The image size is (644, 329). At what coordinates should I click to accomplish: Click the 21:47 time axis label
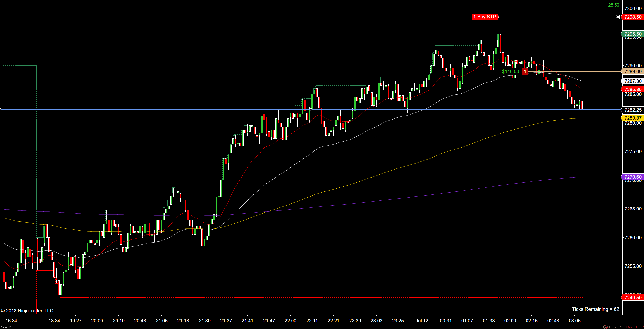pyautogui.click(x=269, y=321)
